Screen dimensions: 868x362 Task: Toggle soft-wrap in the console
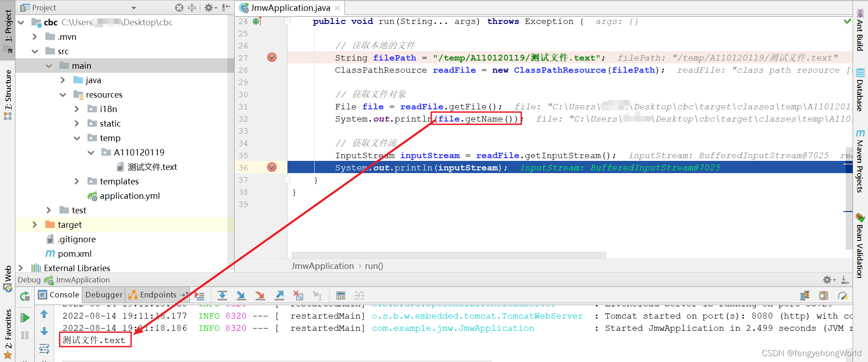[x=44, y=348]
